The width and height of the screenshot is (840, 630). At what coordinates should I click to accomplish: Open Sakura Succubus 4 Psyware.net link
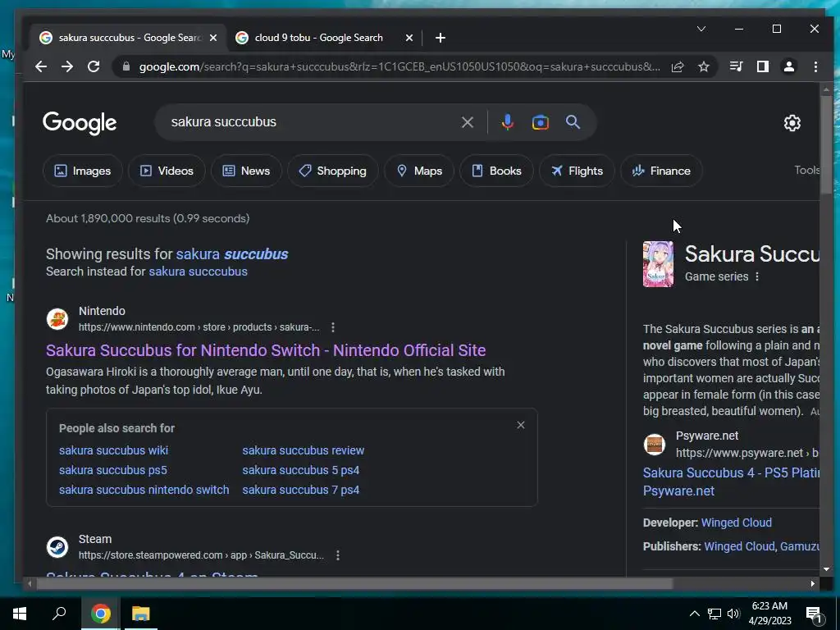[731, 482]
